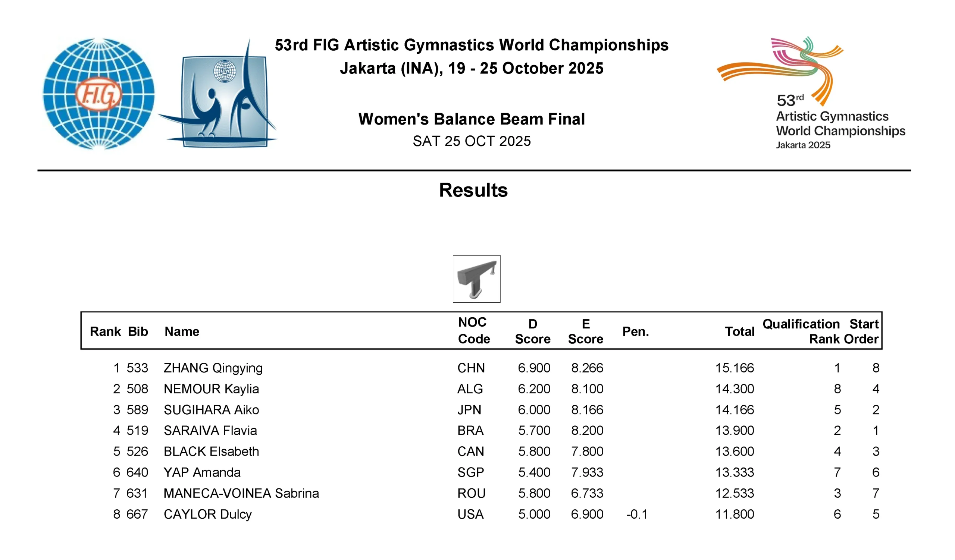
Task: Click the Jakarta 2025 championships ribbon logo
Action: 811,93
